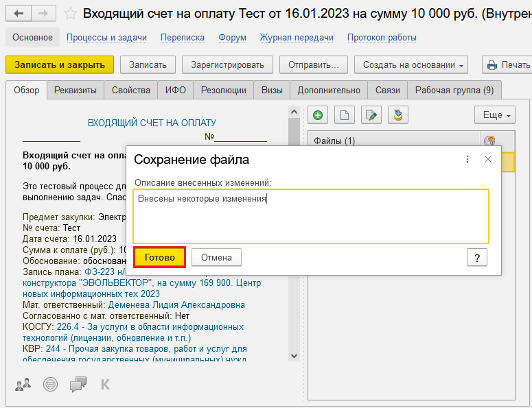Click the scrollbar down arrow in overview
The width and height of the screenshot is (532, 408).
click(294, 356)
